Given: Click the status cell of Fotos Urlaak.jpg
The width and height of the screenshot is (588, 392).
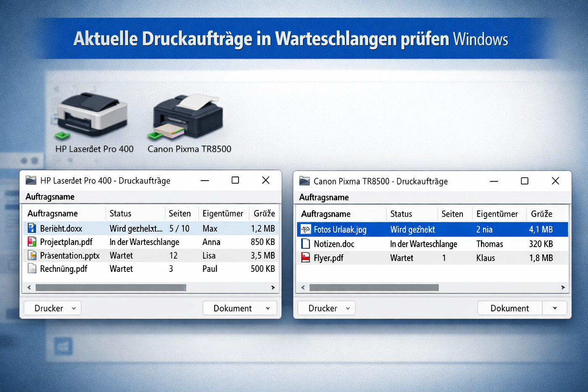Looking at the screenshot, I should click(x=412, y=229).
